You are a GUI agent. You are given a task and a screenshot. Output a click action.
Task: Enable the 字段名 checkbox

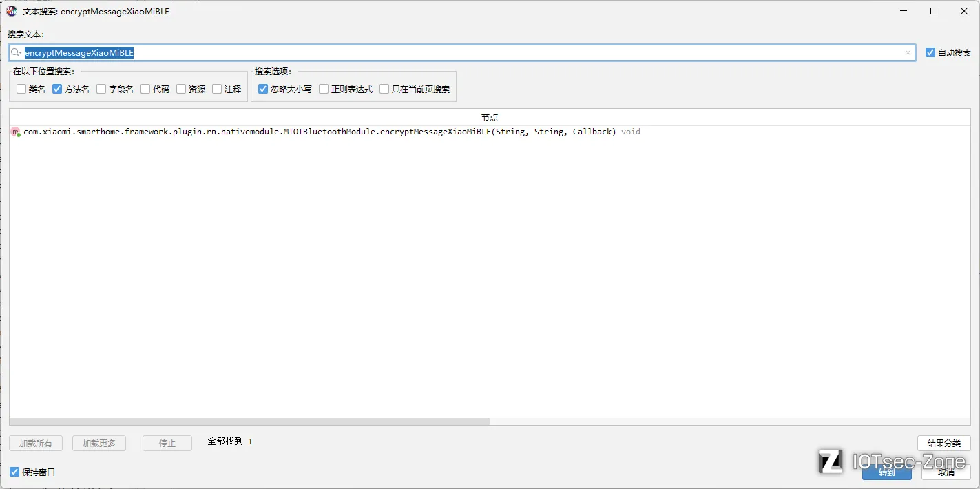(101, 89)
